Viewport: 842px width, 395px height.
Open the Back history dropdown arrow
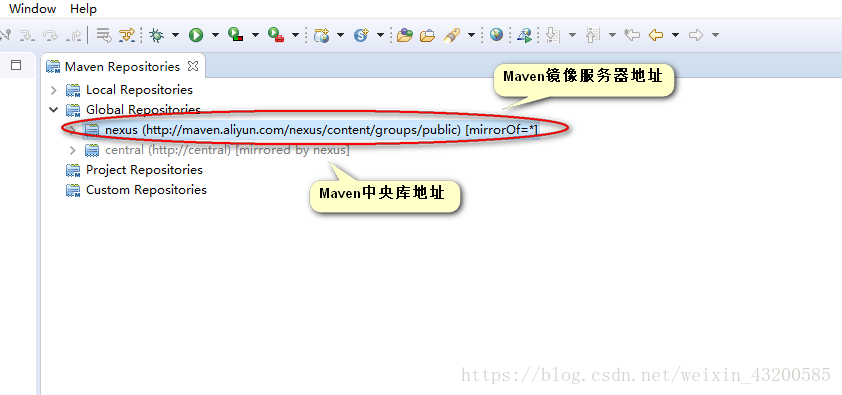tap(676, 35)
